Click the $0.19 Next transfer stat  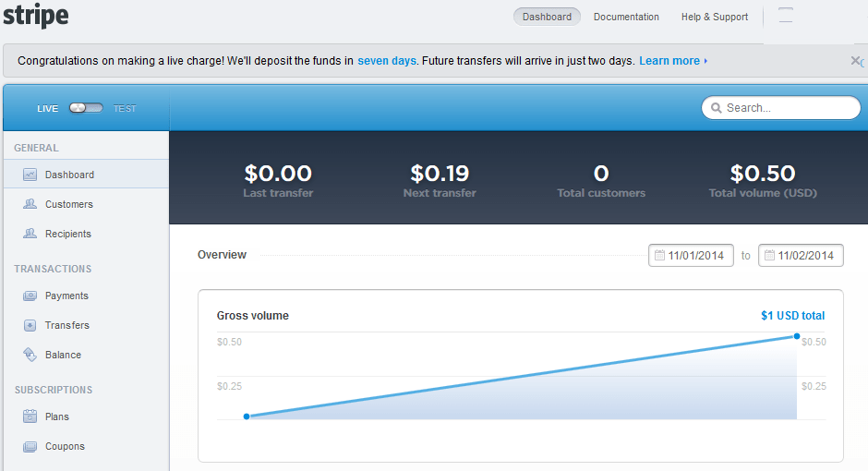[440, 180]
